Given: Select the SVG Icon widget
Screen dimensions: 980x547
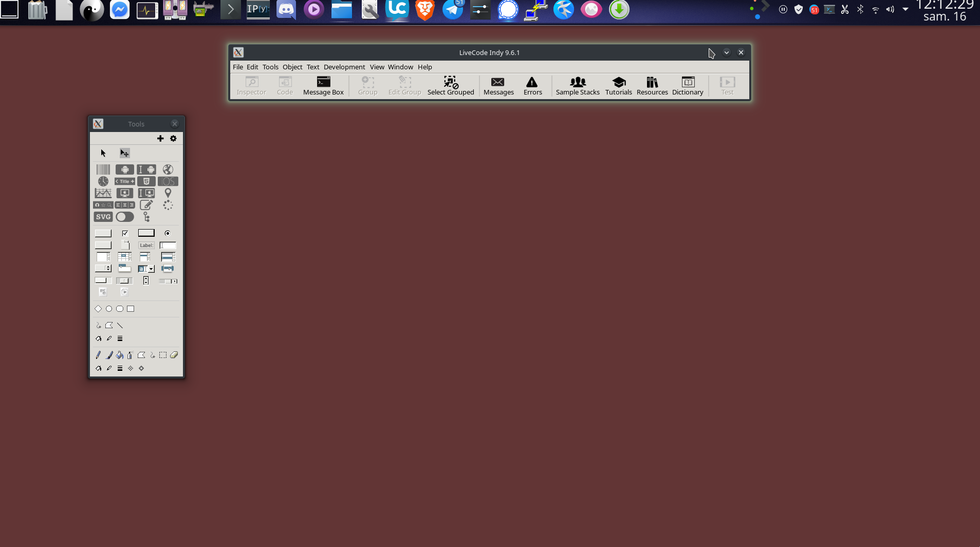Looking at the screenshot, I should (103, 217).
